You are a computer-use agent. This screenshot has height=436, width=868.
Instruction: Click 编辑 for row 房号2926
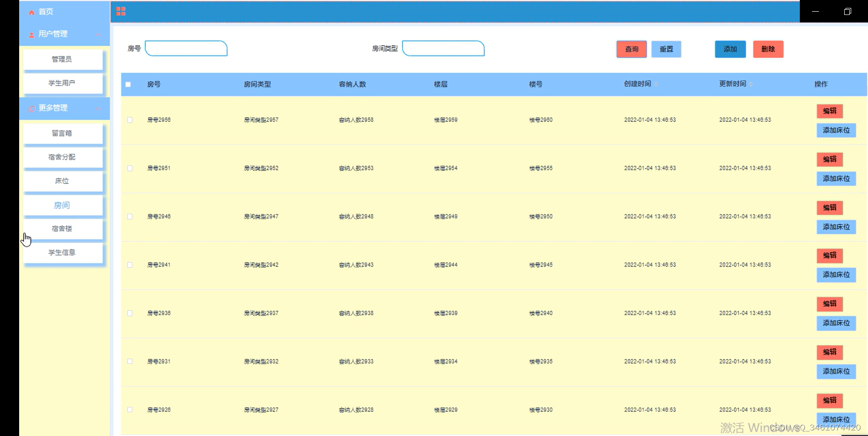830,401
